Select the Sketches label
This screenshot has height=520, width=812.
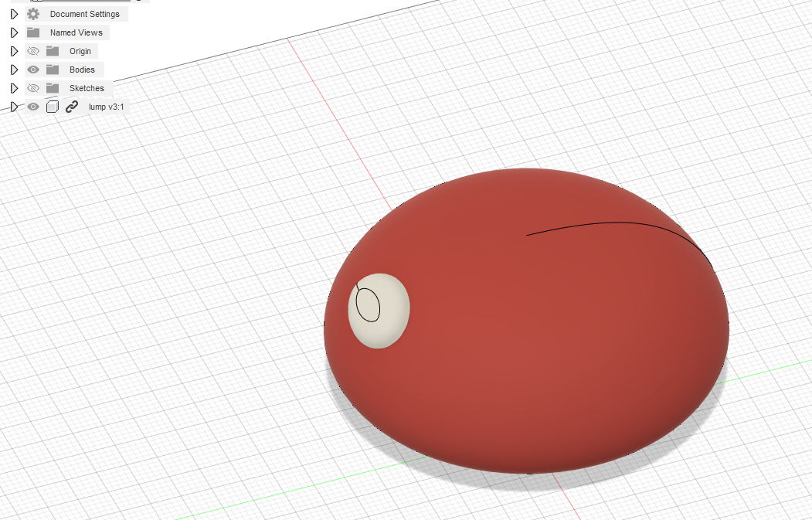pos(87,88)
